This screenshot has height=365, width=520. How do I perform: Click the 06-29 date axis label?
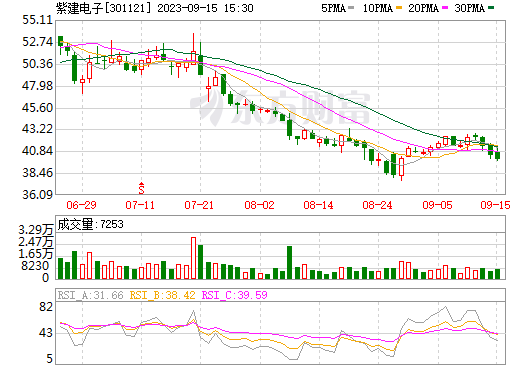point(81,205)
